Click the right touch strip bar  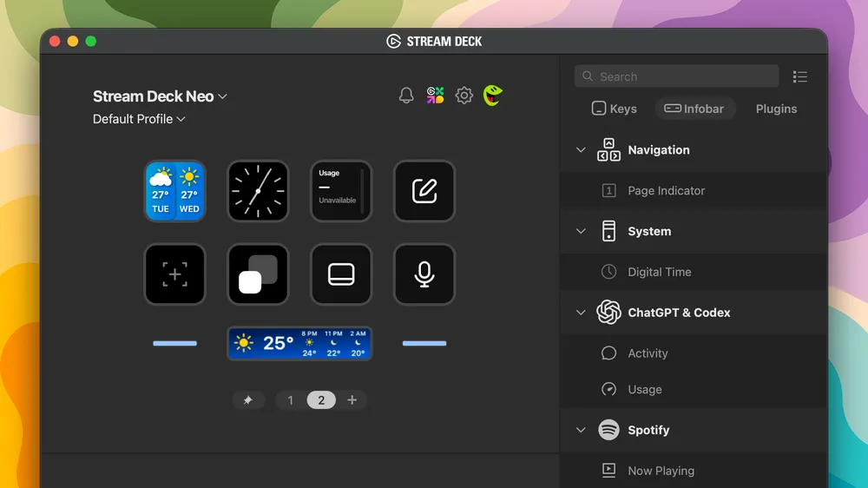[x=424, y=344]
